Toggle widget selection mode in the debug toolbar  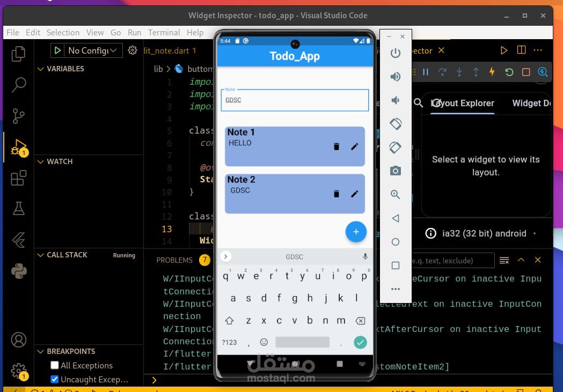542,71
